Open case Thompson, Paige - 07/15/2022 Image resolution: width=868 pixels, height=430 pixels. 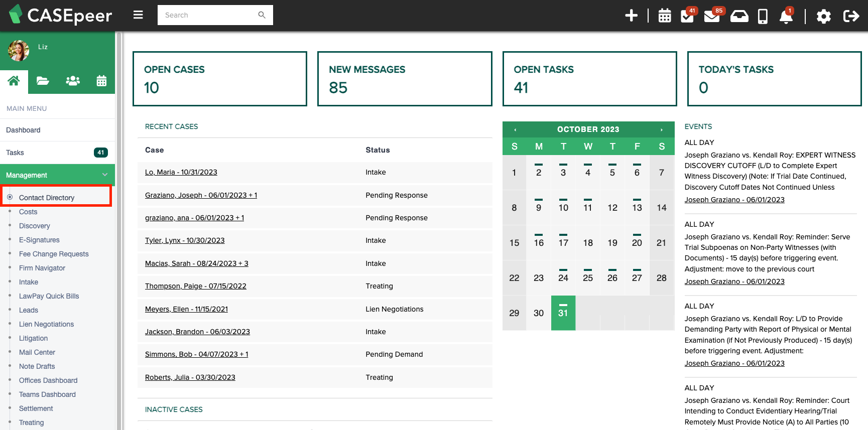(196, 286)
